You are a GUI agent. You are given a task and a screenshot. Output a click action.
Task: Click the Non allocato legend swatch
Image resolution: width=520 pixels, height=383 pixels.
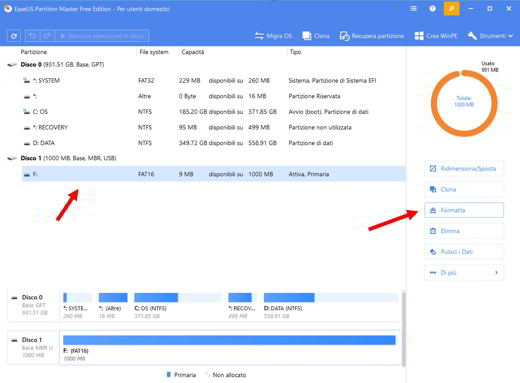(x=207, y=375)
